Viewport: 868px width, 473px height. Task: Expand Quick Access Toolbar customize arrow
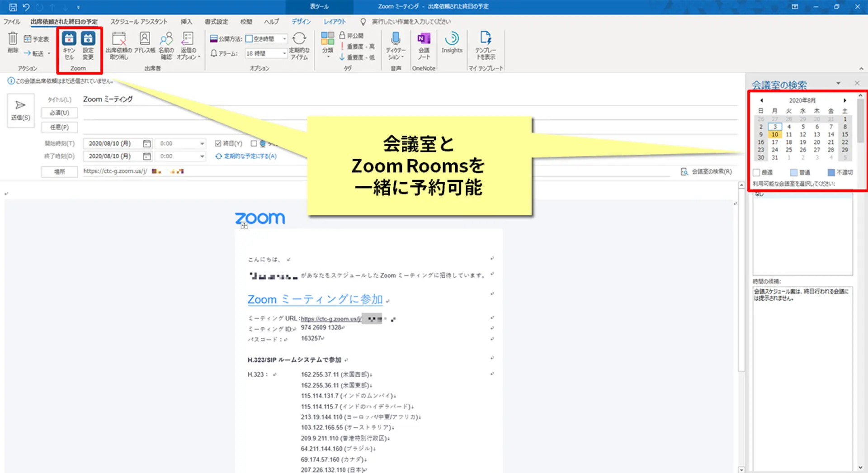point(78,7)
